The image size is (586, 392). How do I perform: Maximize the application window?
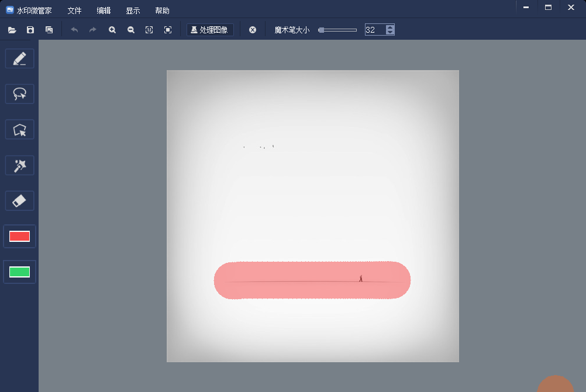[548, 8]
